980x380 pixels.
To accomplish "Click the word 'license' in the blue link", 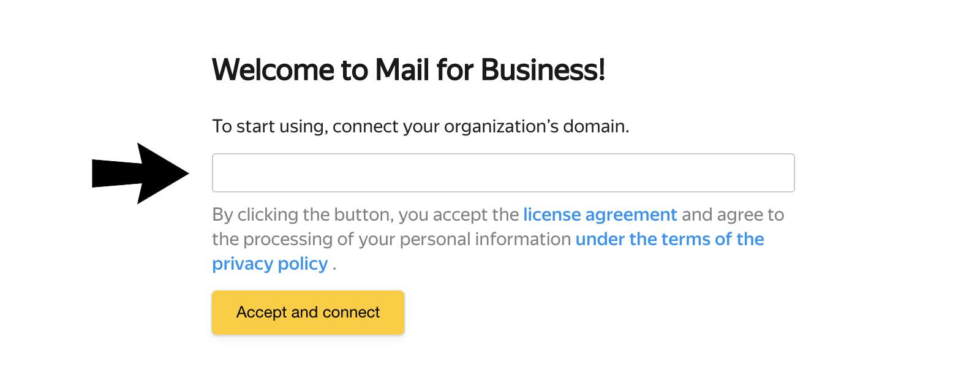I will (551, 215).
